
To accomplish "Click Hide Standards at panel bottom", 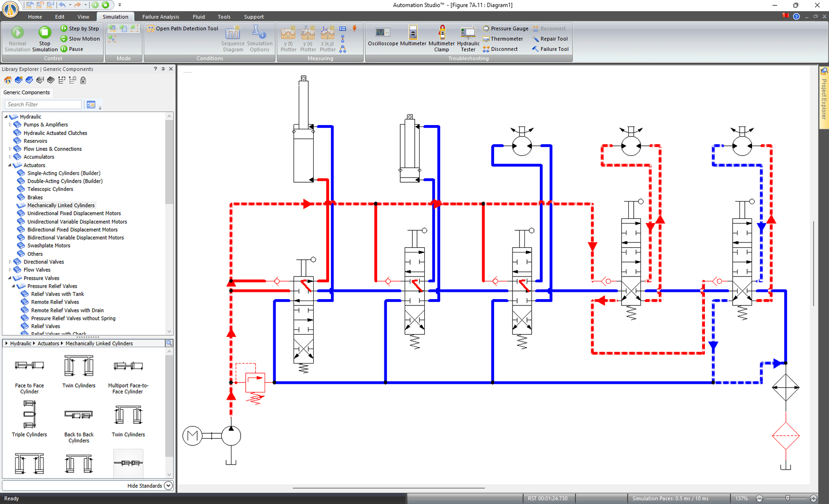I will [x=145, y=486].
